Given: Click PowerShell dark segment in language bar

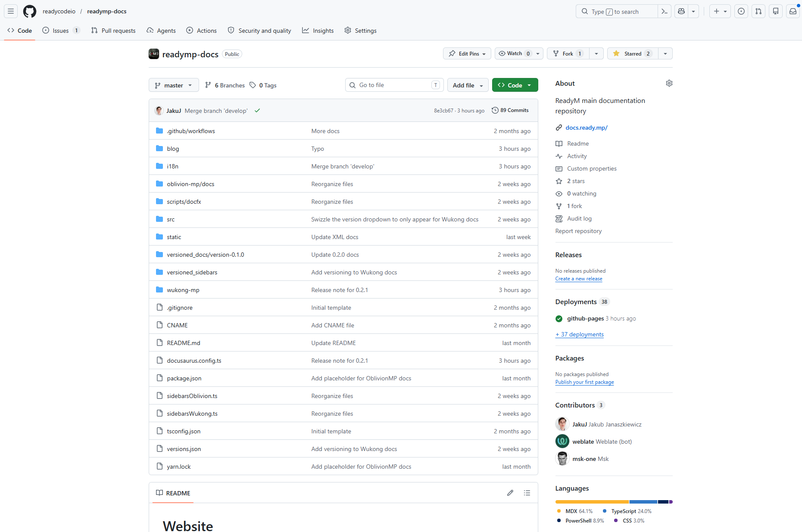Looking at the screenshot, I should [663, 502].
